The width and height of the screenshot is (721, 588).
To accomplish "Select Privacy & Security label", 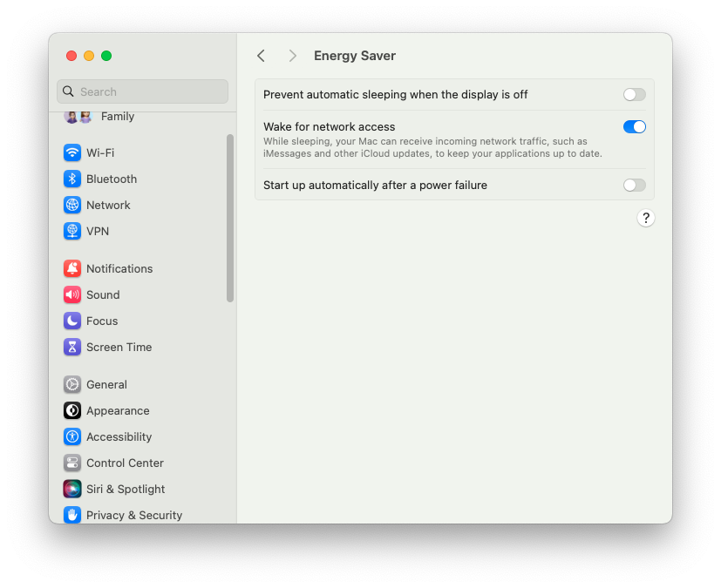I will click(134, 515).
